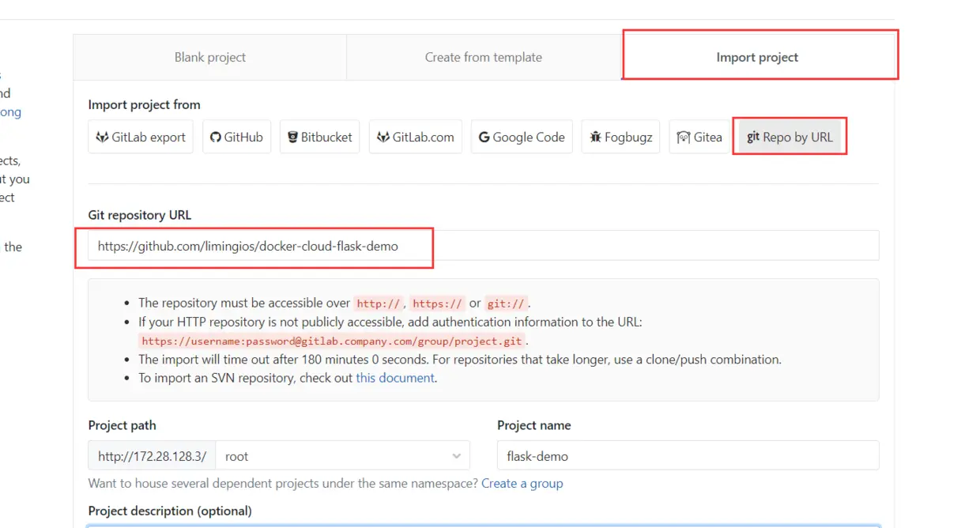
Task: Pick Bitbucket as import source
Action: [x=320, y=137]
